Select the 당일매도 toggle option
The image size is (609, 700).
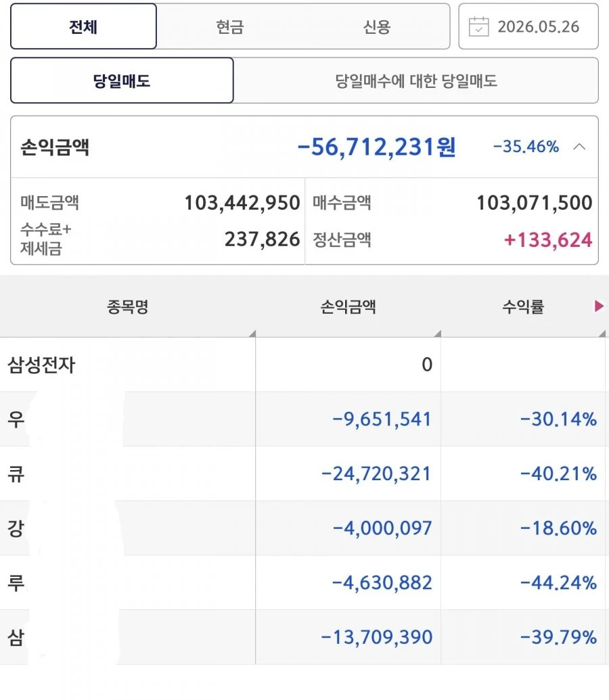pyautogui.click(x=122, y=80)
